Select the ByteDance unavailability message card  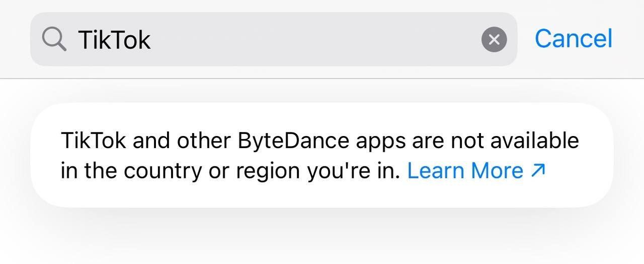(322, 155)
